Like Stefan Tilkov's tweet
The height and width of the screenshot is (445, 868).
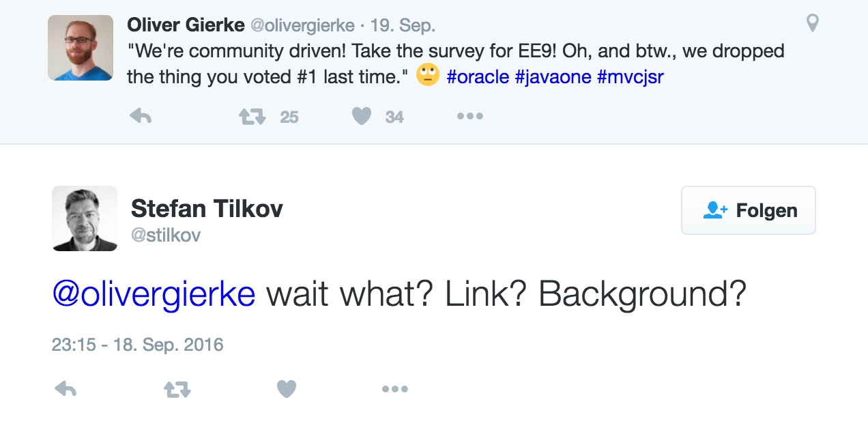287,389
